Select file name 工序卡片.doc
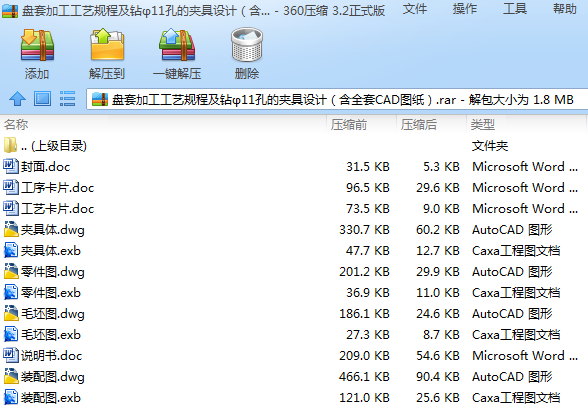Screen dimensions: 588x418 click(x=57, y=187)
